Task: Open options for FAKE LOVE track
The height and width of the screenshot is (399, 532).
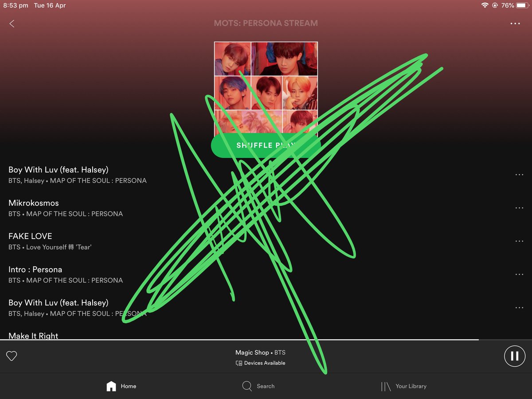Action: pos(519,241)
